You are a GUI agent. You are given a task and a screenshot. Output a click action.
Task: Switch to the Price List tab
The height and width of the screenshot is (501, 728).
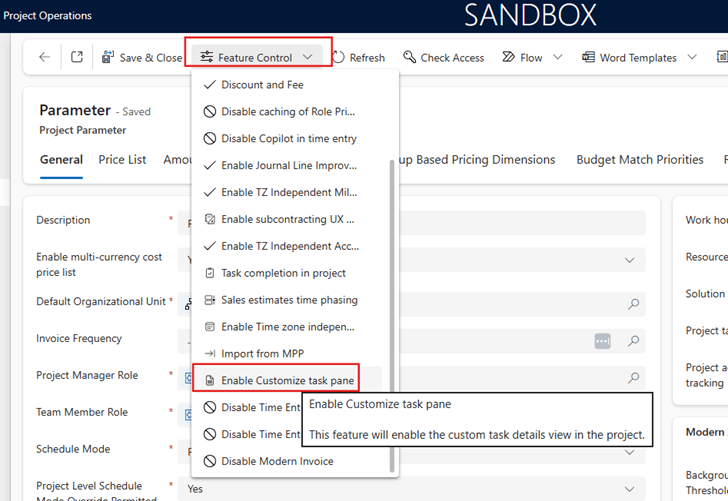122,160
